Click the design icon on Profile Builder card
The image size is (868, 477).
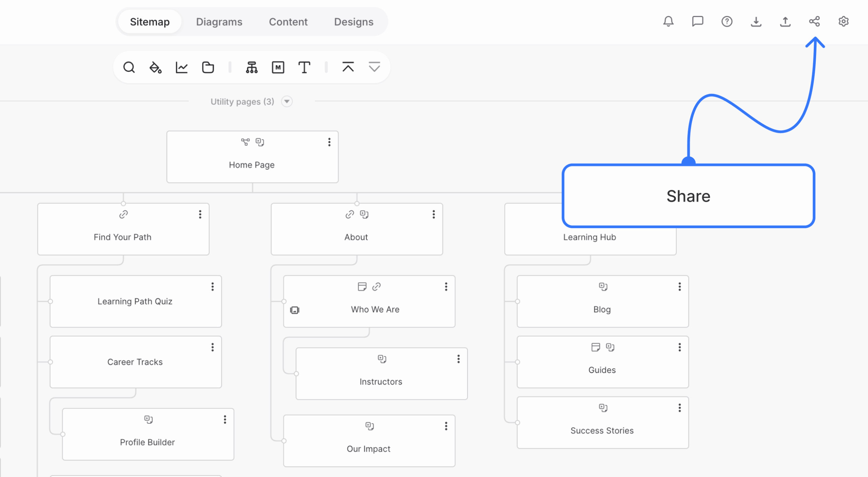click(x=149, y=419)
